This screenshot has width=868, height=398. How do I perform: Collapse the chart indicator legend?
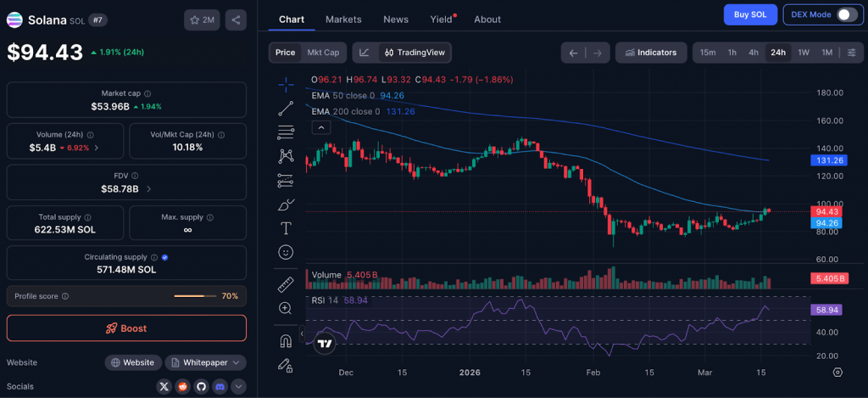(321, 127)
